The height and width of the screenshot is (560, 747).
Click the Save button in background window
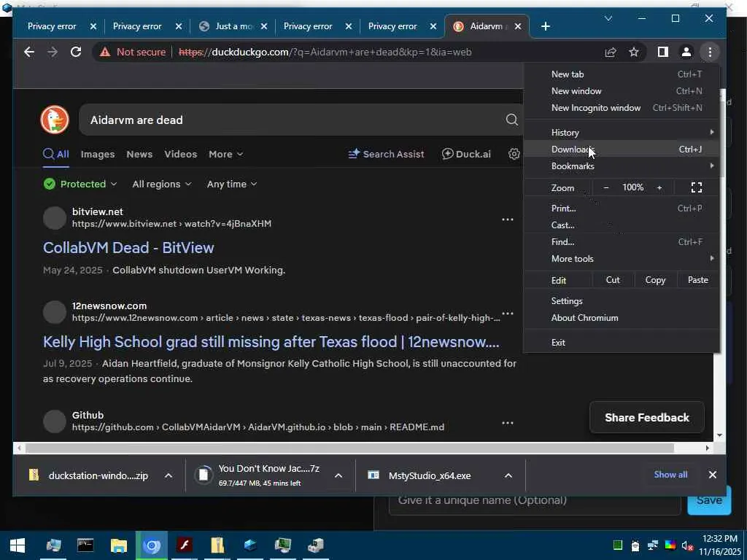709,500
